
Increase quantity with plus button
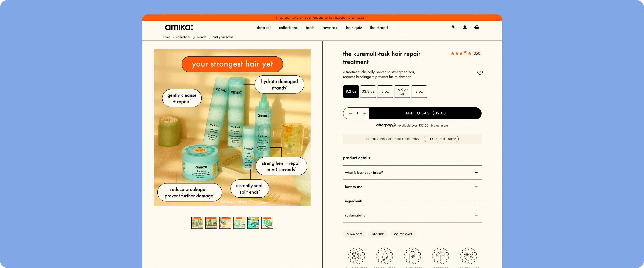pyautogui.click(x=364, y=113)
